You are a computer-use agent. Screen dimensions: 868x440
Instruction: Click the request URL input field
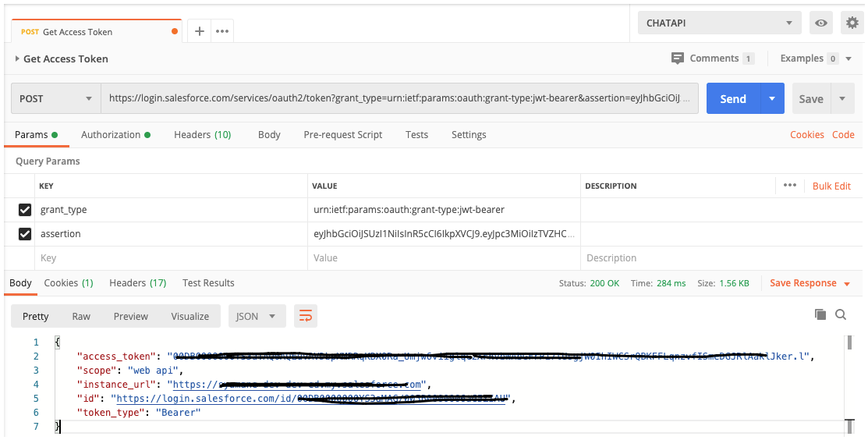pos(399,98)
